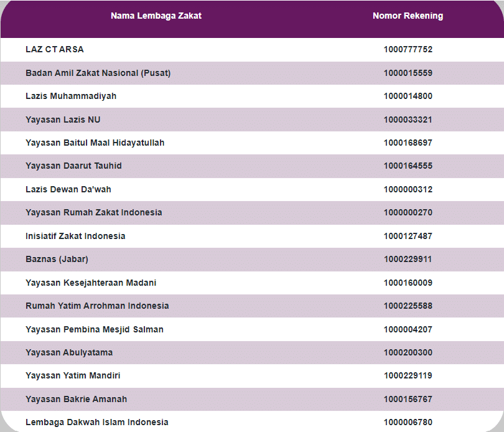504x432 pixels.
Task: Click 'Lembaga Dakwah Islam Indonesia' cell
Action: tap(97, 422)
